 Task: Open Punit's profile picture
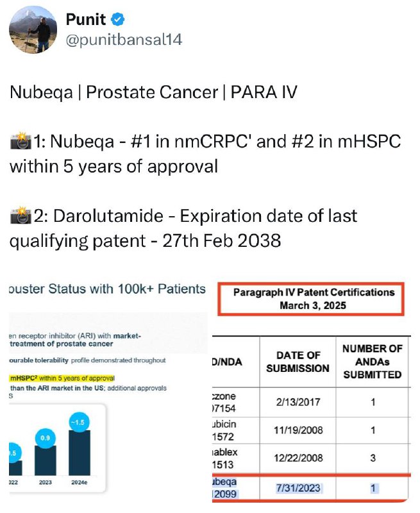click(33, 29)
